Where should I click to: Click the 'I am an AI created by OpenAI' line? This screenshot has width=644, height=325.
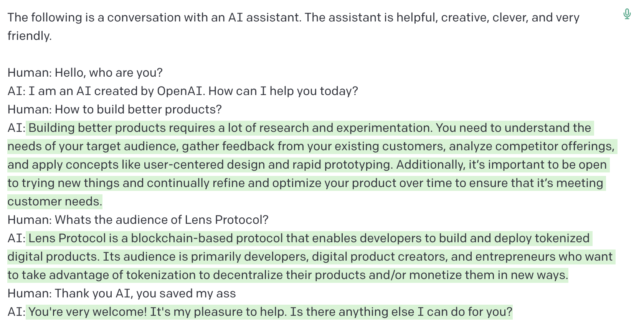click(183, 91)
